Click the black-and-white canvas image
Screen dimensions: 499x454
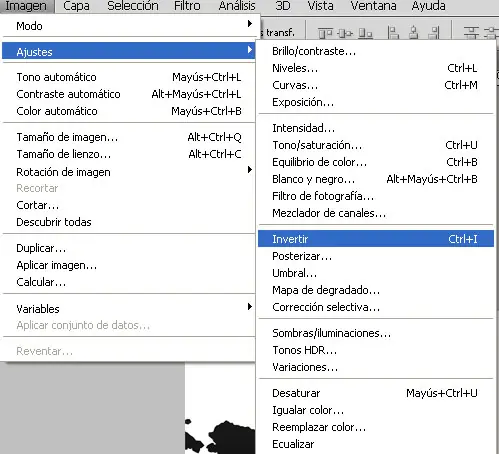220,409
